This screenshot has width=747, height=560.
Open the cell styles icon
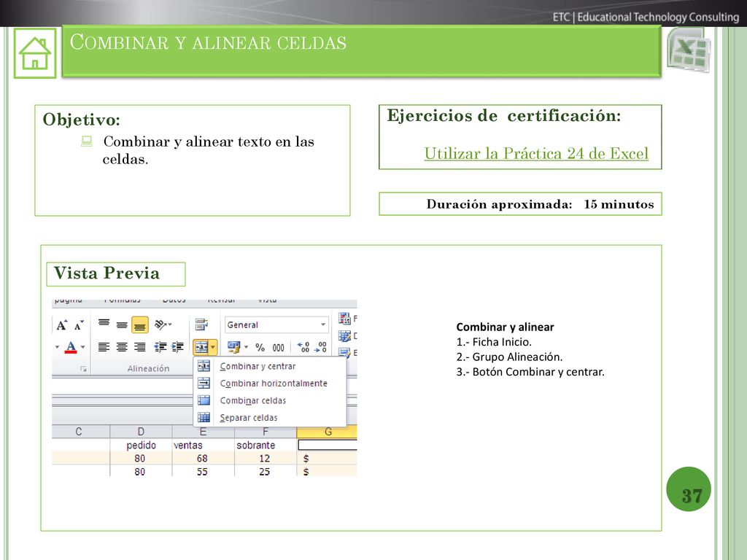click(344, 353)
